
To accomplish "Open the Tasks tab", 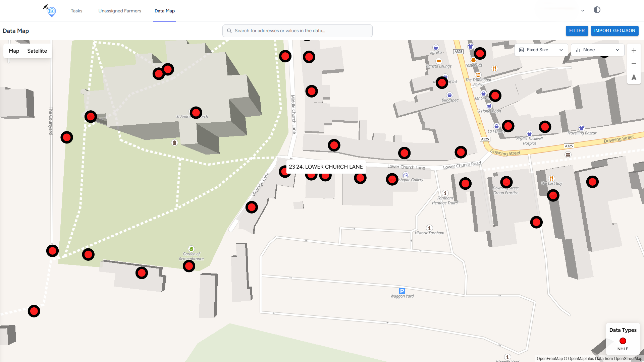I will (76, 11).
